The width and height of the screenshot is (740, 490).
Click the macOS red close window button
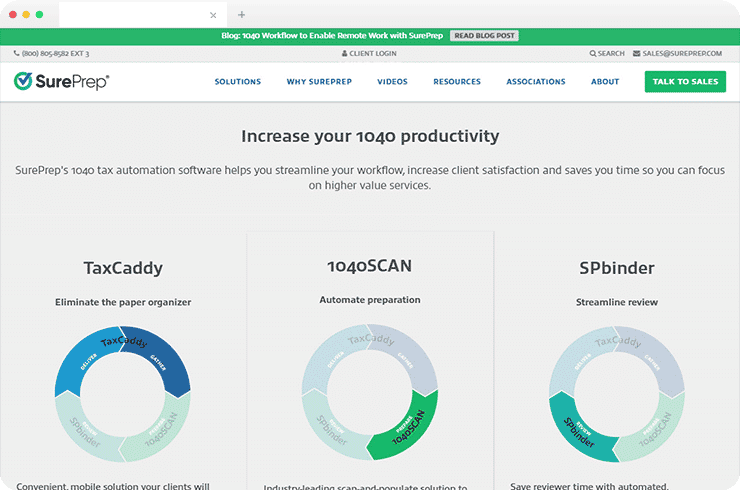pyautogui.click(x=13, y=15)
